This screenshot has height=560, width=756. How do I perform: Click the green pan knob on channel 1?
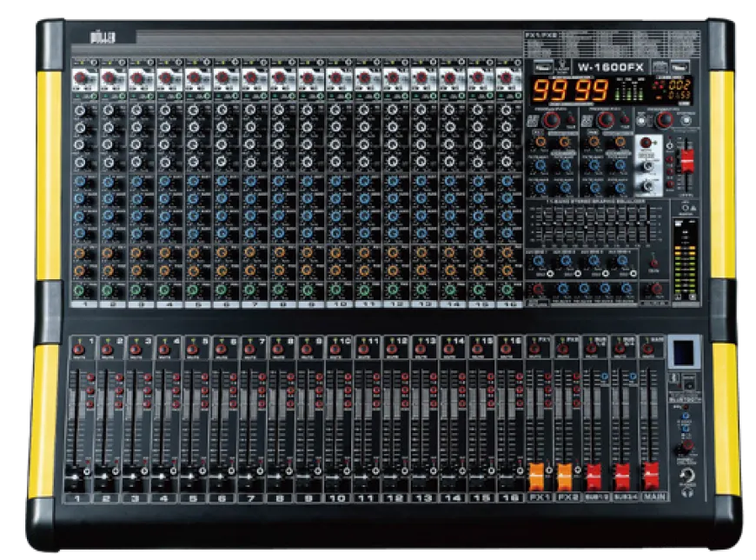[x=80, y=290]
